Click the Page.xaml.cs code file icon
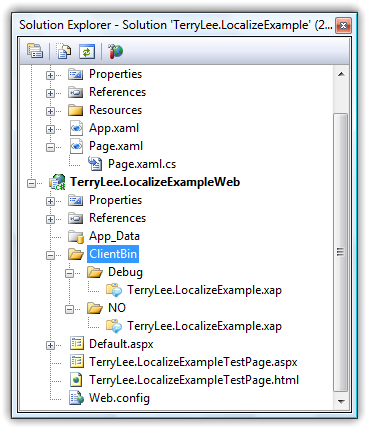The image size is (368, 429). [95, 164]
